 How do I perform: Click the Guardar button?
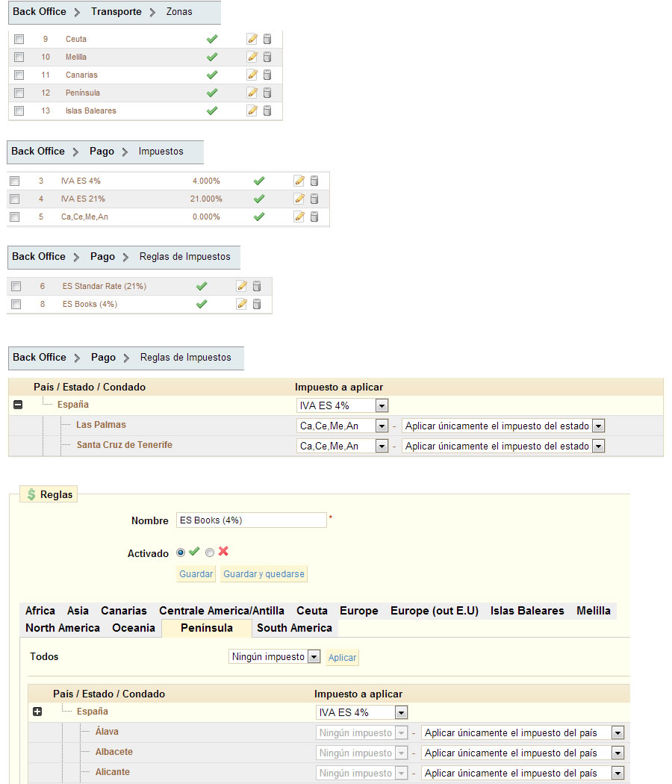(196, 574)
